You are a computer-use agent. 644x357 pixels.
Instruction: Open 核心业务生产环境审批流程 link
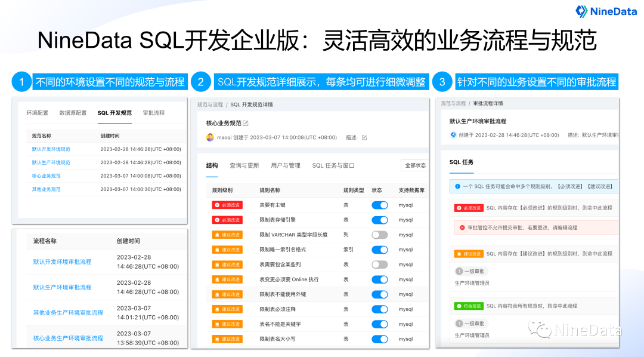point(68,338)
